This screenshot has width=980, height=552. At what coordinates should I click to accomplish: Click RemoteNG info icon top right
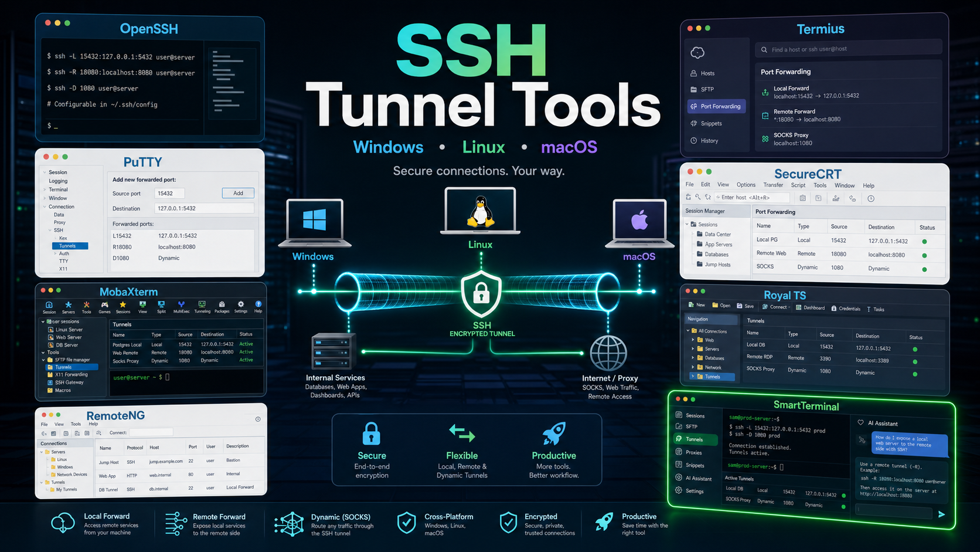(x=258, y=419)
